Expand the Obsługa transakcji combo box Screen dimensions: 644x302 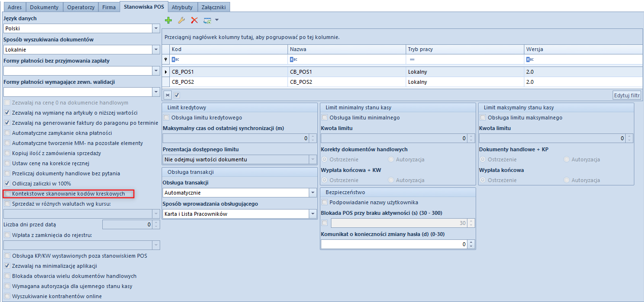tap(312, 193)
